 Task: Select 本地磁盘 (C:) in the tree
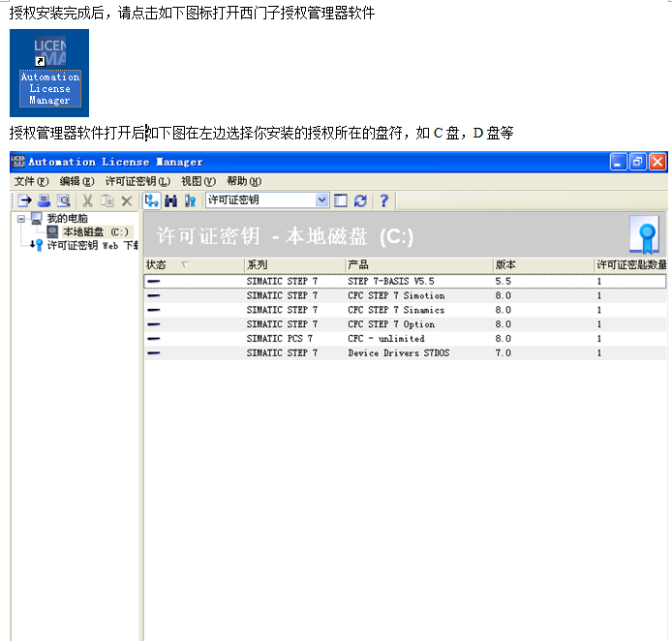(96, 232)
